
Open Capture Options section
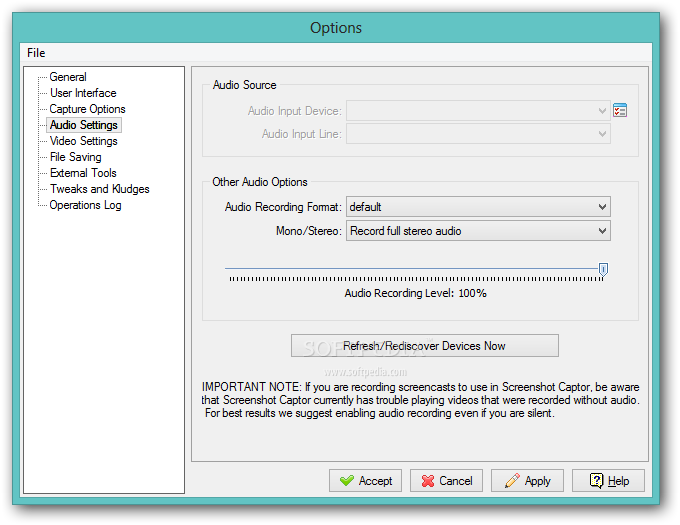[87, 109]
